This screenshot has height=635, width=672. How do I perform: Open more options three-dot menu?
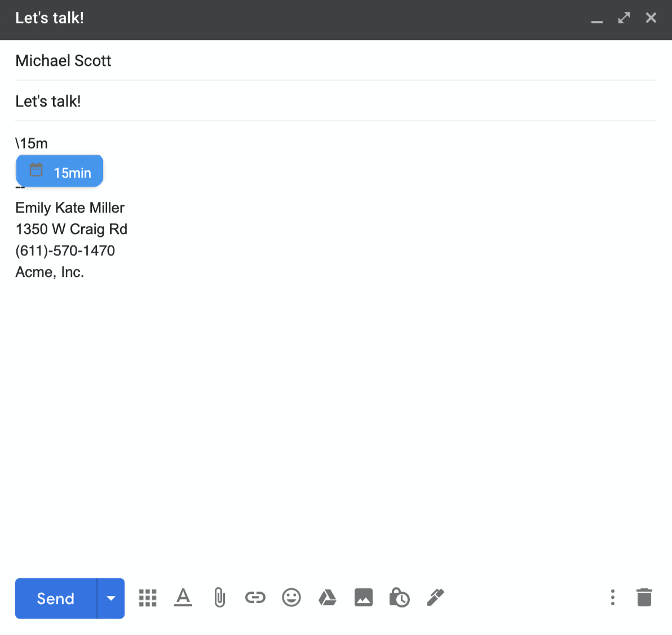pyautogui.click(x=613, y=597)
